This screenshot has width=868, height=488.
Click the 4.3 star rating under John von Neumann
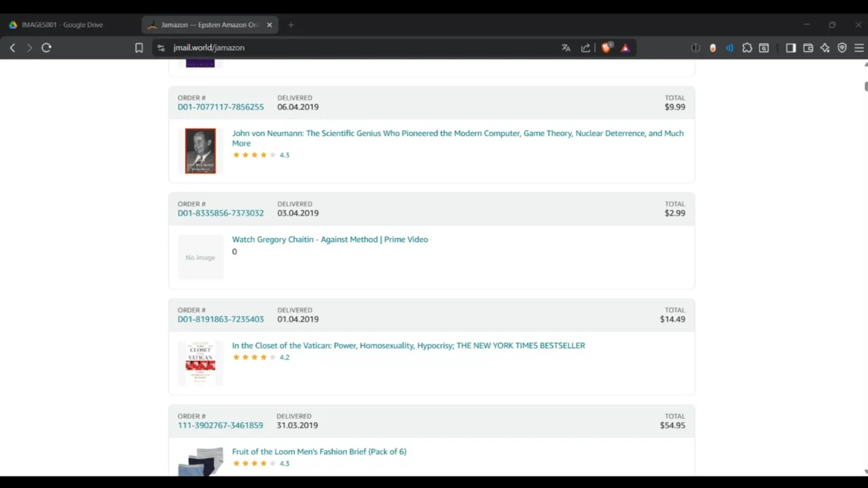coord(261,155)
